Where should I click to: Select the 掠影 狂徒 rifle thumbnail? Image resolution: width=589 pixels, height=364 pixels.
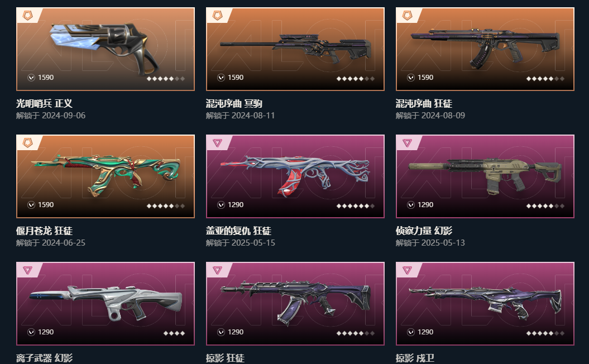pyautogui.click(x=295, y=304)
